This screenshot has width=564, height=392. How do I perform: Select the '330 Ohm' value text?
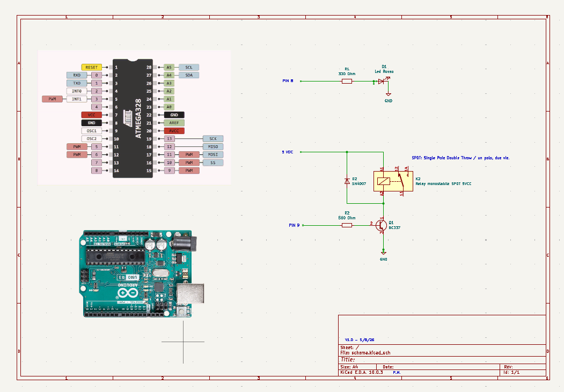[347, 73]
